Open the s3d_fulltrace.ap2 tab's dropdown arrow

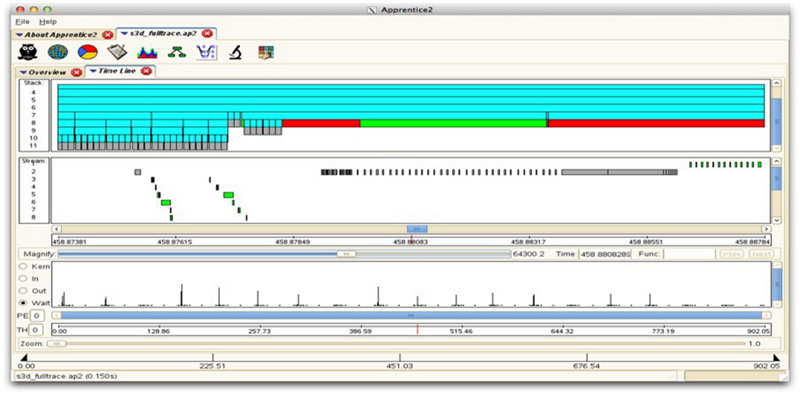(x=124, y=34)
